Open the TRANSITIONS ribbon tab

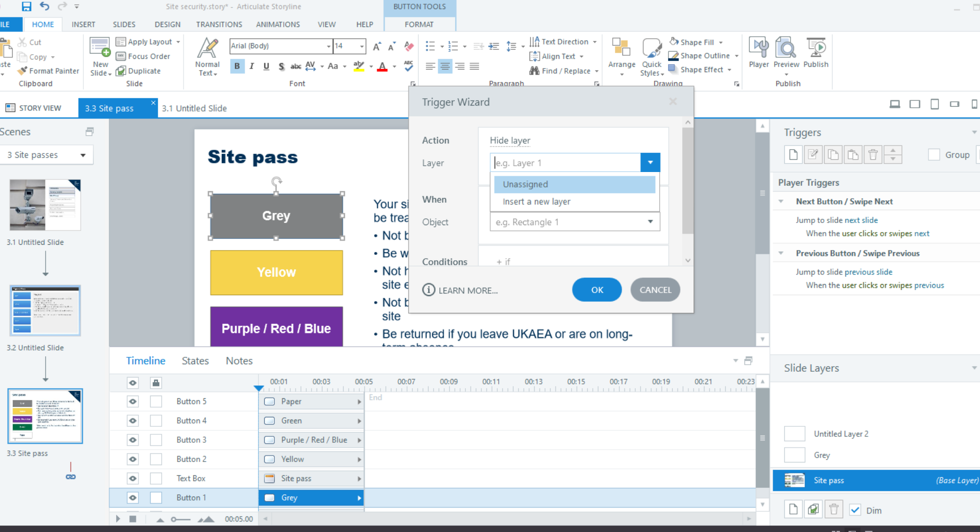[x=219, y=24]
